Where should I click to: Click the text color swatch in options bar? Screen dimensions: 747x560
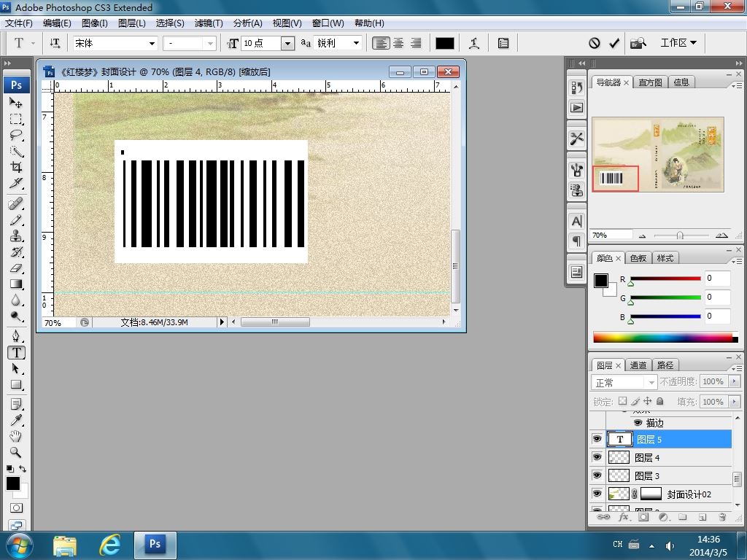point(445,43)
